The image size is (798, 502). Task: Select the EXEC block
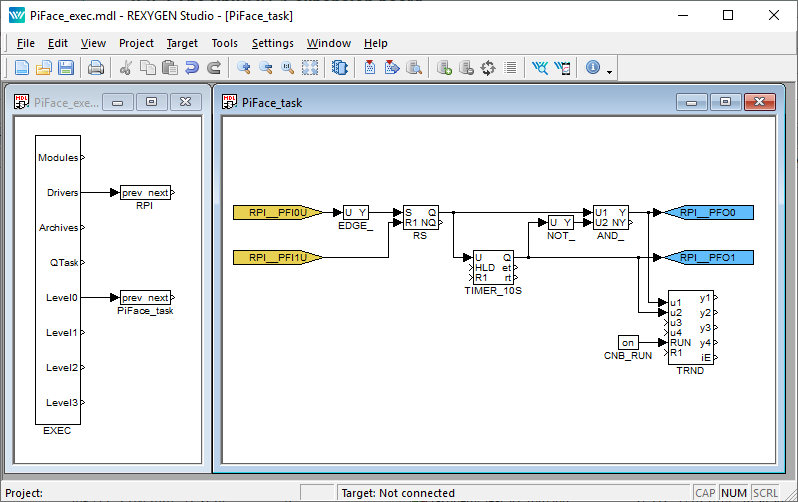click(x=58, y=280)
